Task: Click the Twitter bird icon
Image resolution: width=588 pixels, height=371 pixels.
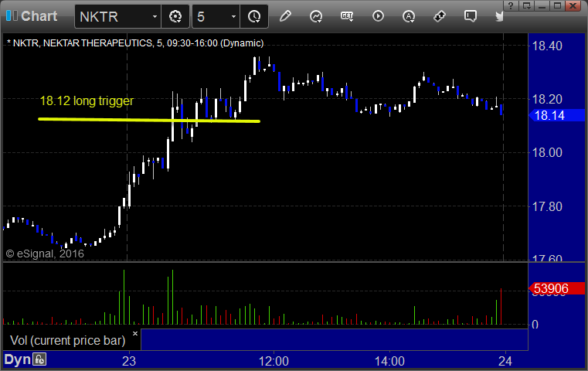Action: (499, 16)
